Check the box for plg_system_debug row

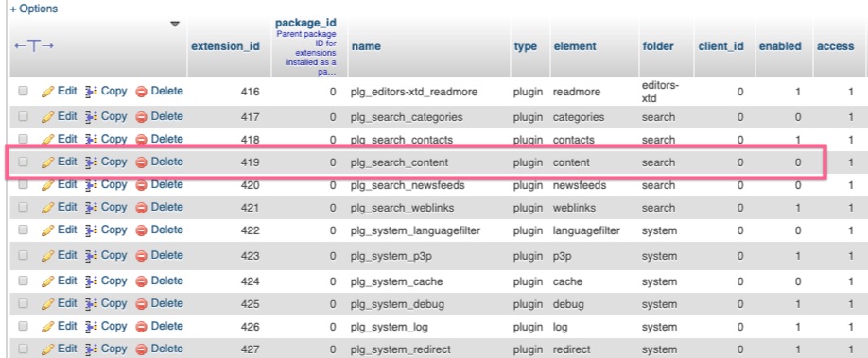[x=24, y=303]
